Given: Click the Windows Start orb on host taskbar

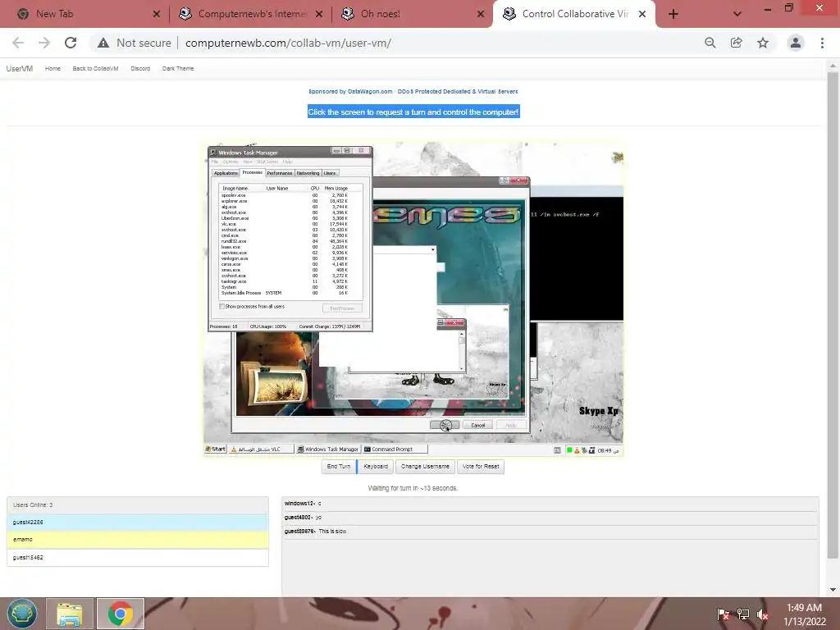Looking at the screenshot, I should coord(22,614).
